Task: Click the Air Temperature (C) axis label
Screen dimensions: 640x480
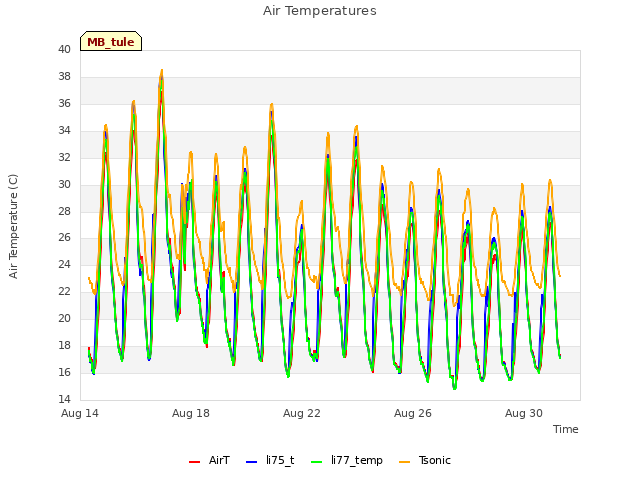Action: (13, 226)
